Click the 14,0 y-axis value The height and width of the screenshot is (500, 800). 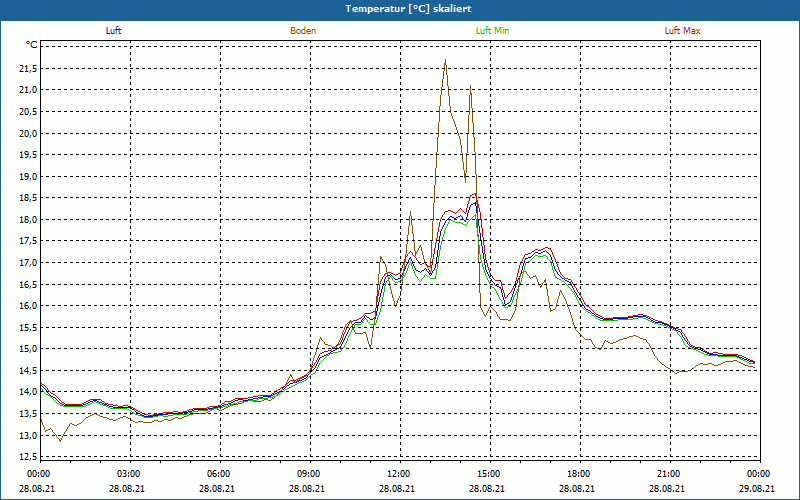coord(28,392)
